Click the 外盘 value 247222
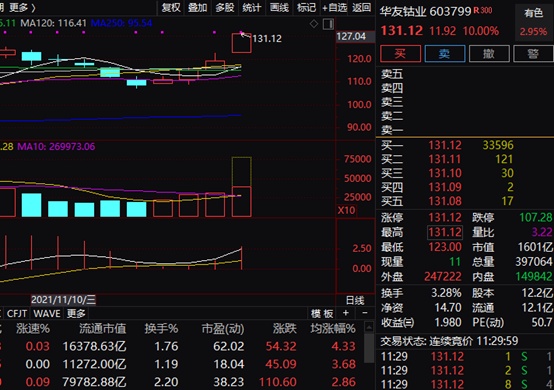 tap(443, 277)
